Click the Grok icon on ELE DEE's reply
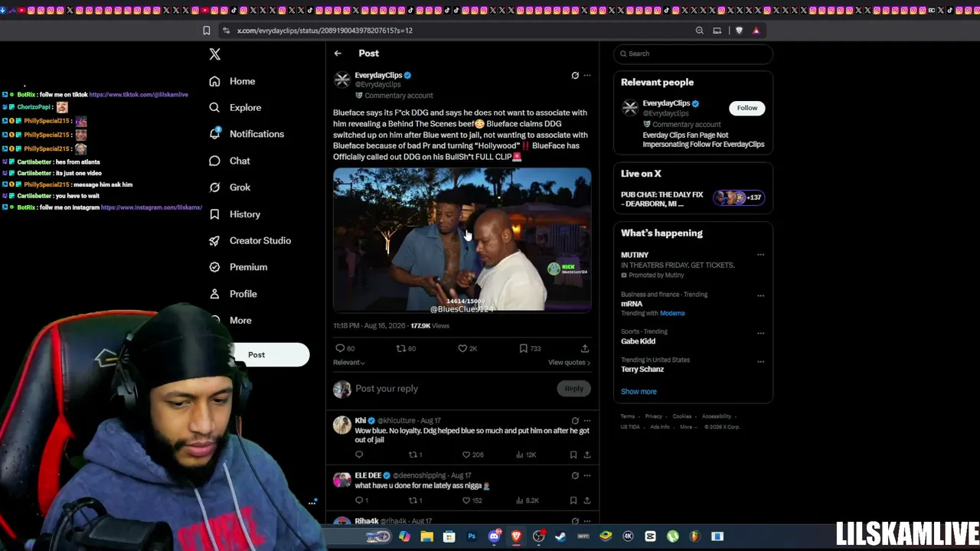The height and width of the screenshot is (551, 980). (x=575, y=475)
